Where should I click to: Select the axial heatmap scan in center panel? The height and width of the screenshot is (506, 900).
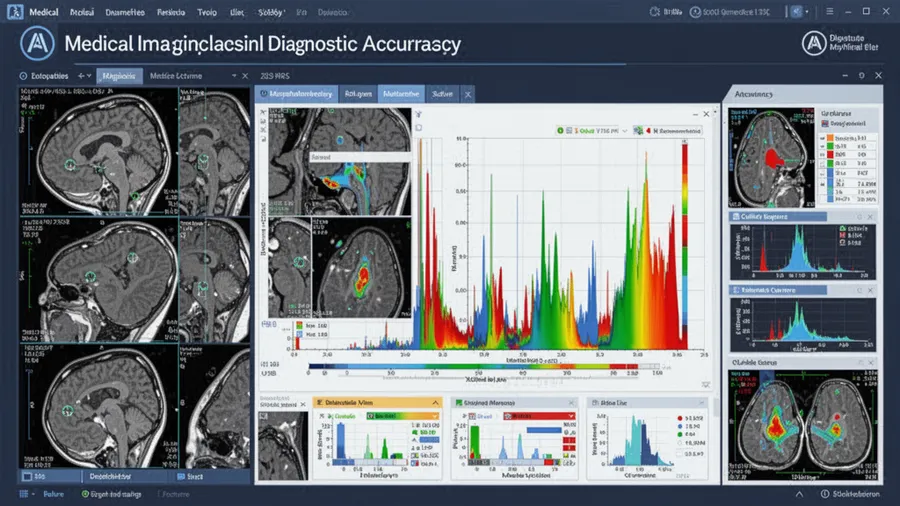[x=362, y=267]
